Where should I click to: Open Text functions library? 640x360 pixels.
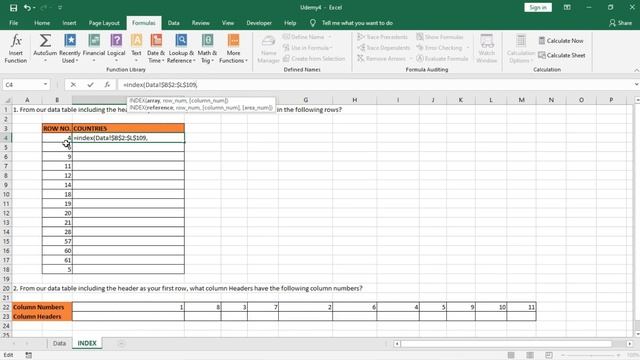coord(136,49)
